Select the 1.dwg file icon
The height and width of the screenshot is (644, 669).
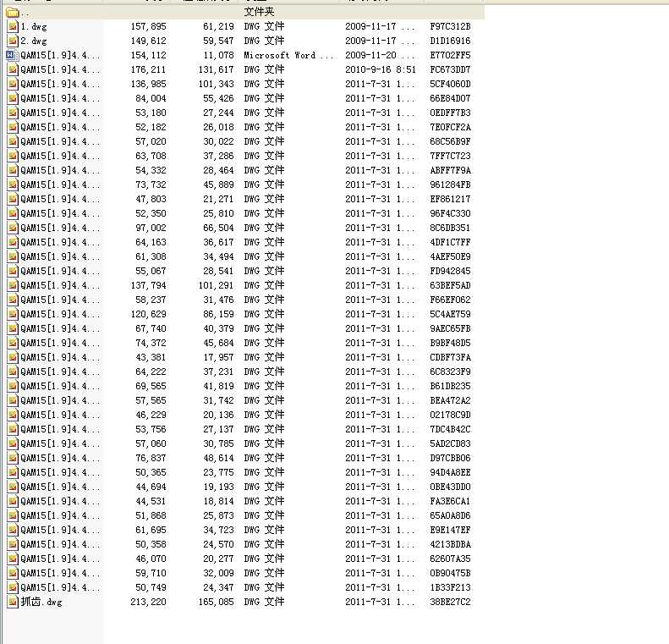point(13,26)
